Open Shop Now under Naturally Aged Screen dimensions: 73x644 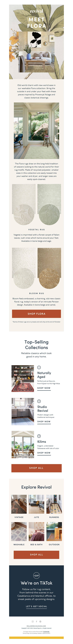44,388
